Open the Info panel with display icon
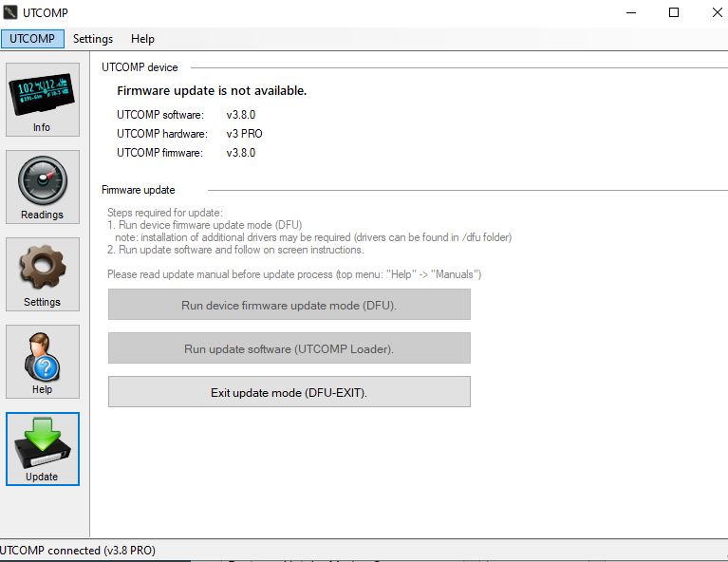This screenshot has width=728, height=562. pos(43,100)
